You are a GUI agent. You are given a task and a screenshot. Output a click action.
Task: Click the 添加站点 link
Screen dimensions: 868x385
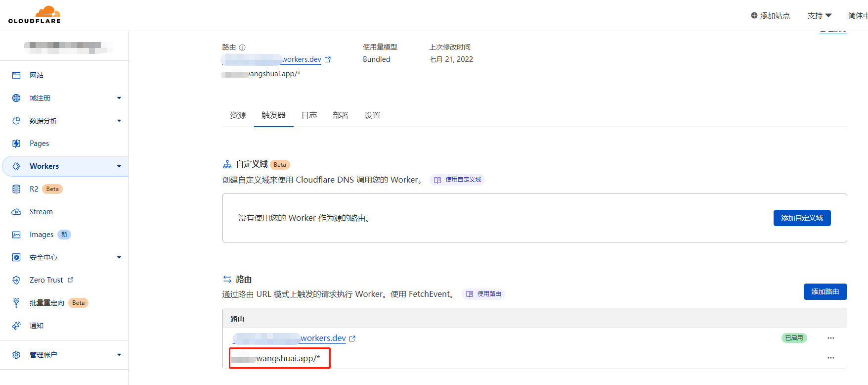click(x=770, y=15)
